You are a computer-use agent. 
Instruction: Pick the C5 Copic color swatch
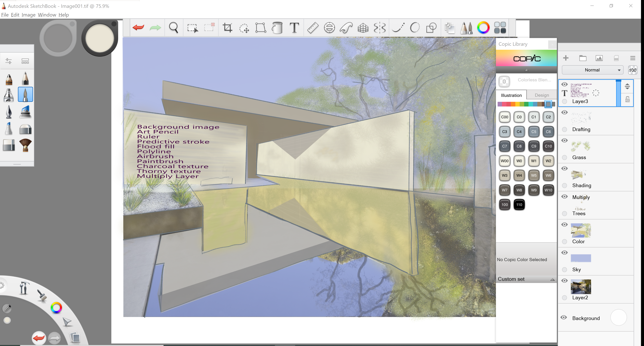(x=533, y=132)
